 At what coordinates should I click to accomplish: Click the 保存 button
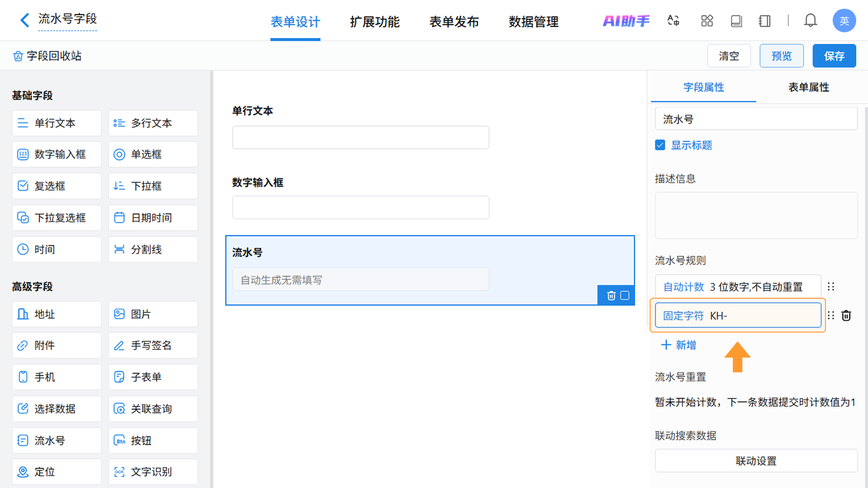[x=834, y=56]
